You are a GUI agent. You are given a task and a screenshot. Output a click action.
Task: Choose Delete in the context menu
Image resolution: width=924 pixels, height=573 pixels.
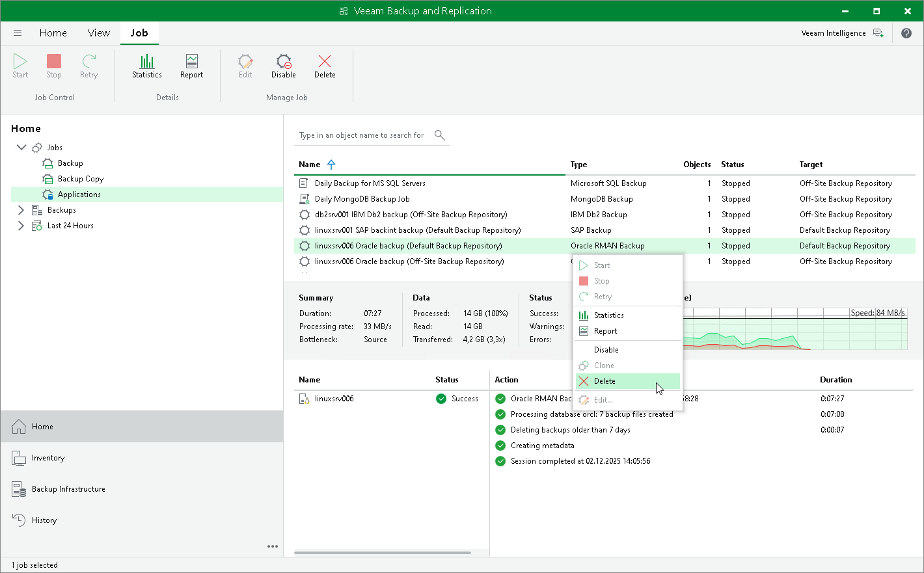pos(628,381)
